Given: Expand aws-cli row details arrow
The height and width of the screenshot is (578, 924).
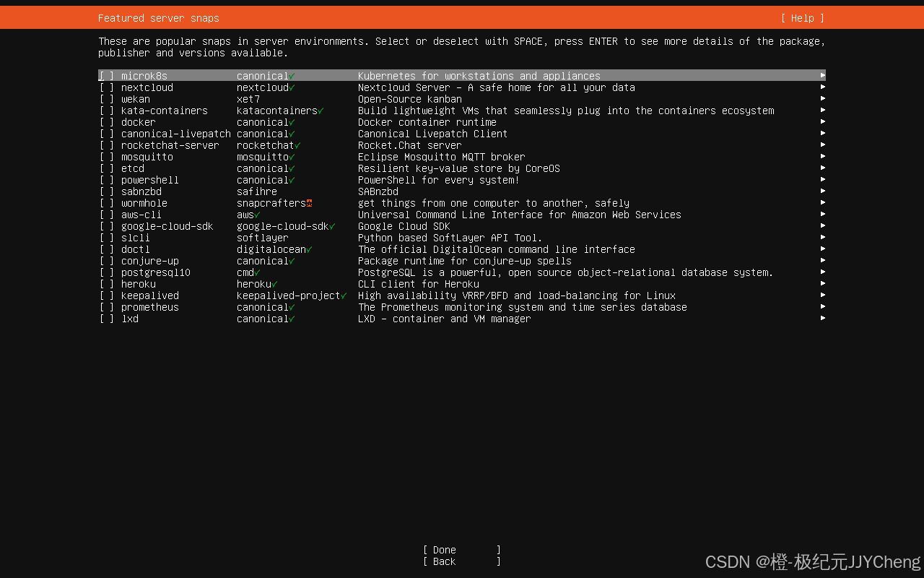Looking at the screenshot, I should tap(823, 214).
